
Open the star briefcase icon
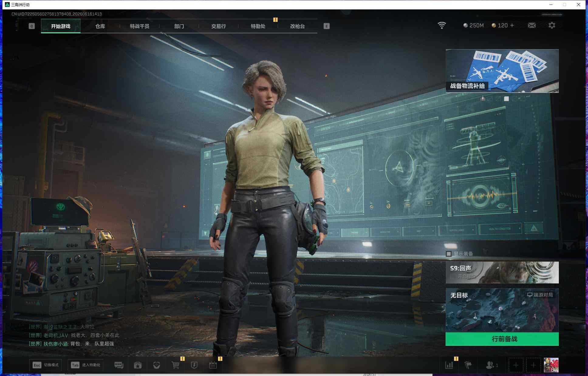[138, 365]
